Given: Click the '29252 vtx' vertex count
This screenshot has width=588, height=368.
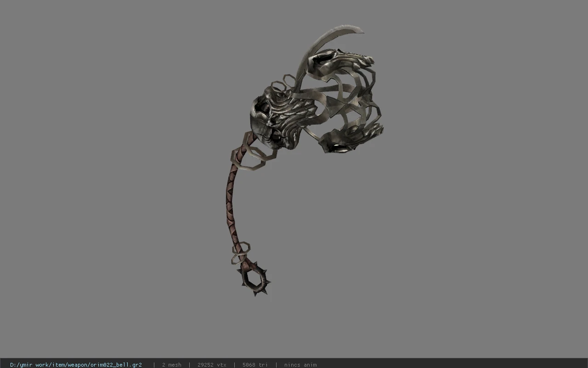Looking at the screenshot, I should (x=212, y=365).
